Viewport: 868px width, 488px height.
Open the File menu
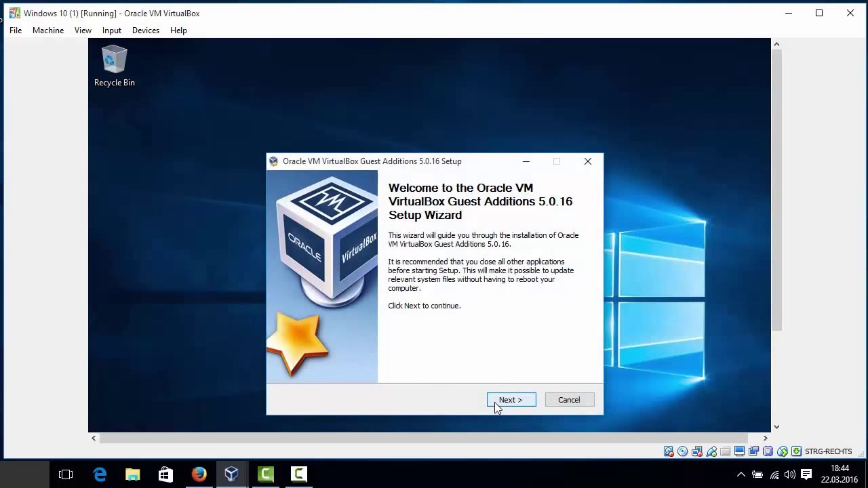point(16,30)
